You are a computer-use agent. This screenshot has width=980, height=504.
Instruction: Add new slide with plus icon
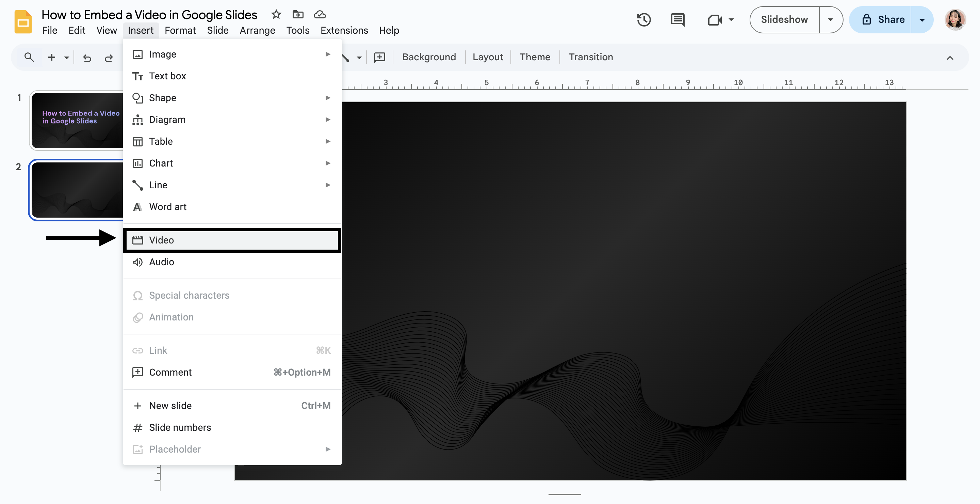coord(51,58)
